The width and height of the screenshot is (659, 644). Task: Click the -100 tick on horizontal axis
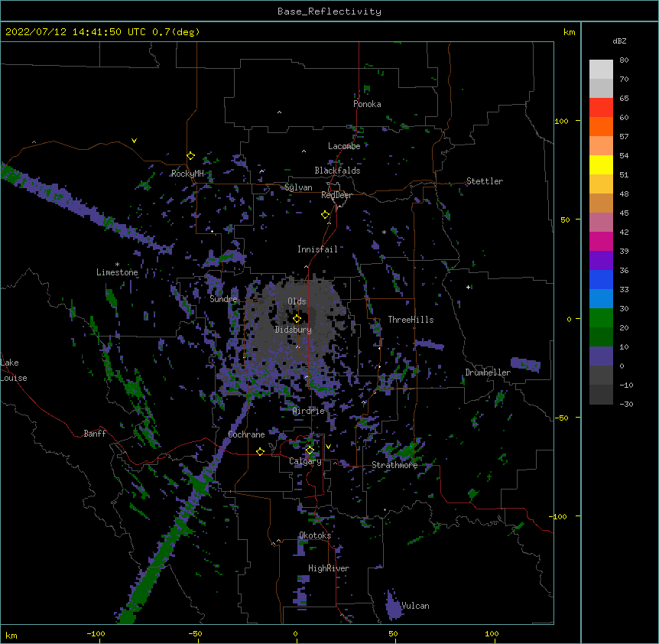(96, 634)
